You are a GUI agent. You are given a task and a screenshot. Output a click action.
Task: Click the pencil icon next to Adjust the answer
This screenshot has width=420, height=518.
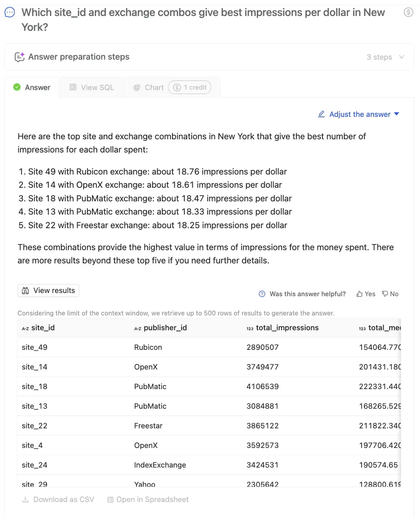[321, 114]
